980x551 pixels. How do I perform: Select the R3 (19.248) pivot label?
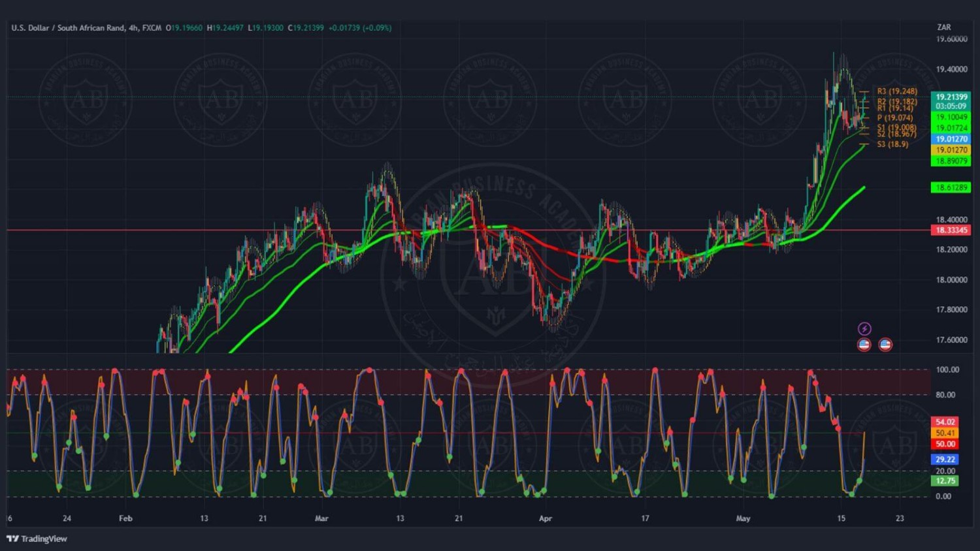coord(897,91)
